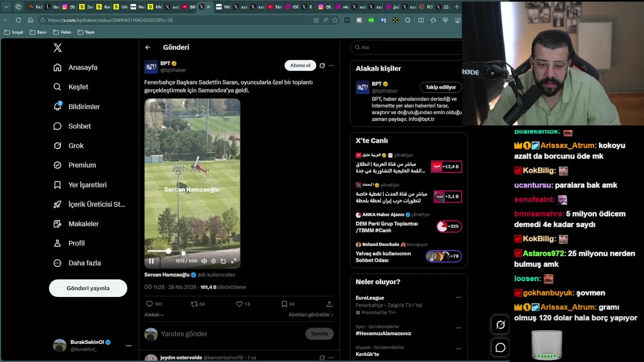The width and height of the screenshot is (644, 362).
Task: Click the Yanıtını gönder reply field
Action: [231, 334]
